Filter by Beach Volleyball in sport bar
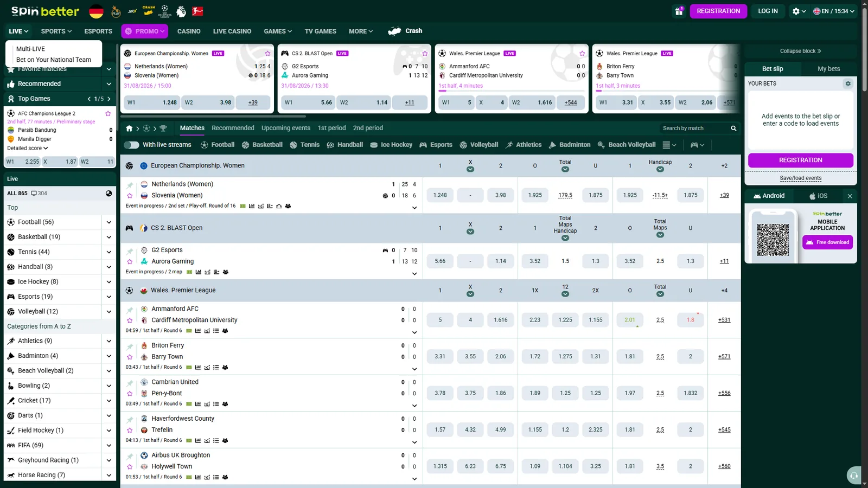 point(627,145)
